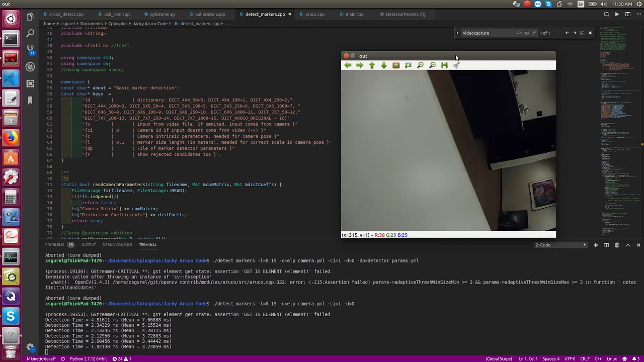Pan left in the out image window

click(x=348, y=65)
